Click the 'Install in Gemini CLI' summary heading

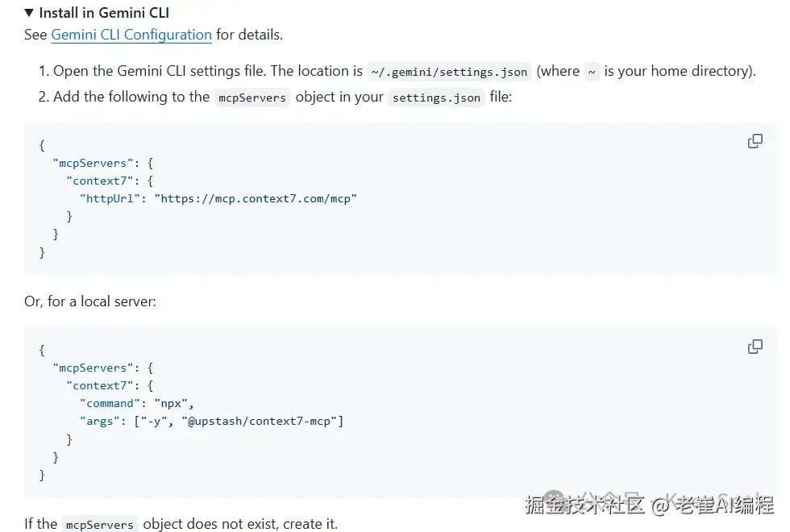pos(104,13)
